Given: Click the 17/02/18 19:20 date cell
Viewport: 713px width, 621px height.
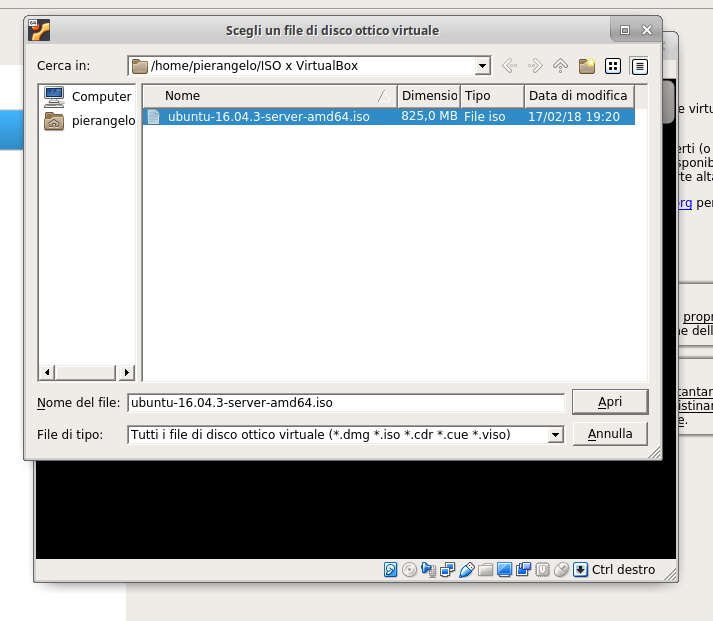Looking at the screenshot, I should (x=574, y=117).
